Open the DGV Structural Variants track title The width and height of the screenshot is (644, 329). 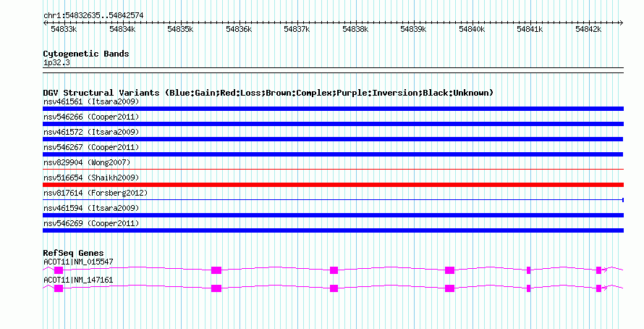coord(268,93)
